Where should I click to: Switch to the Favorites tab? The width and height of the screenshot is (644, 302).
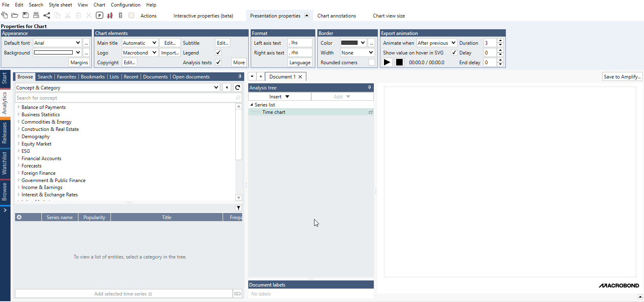tap(66, 77)
